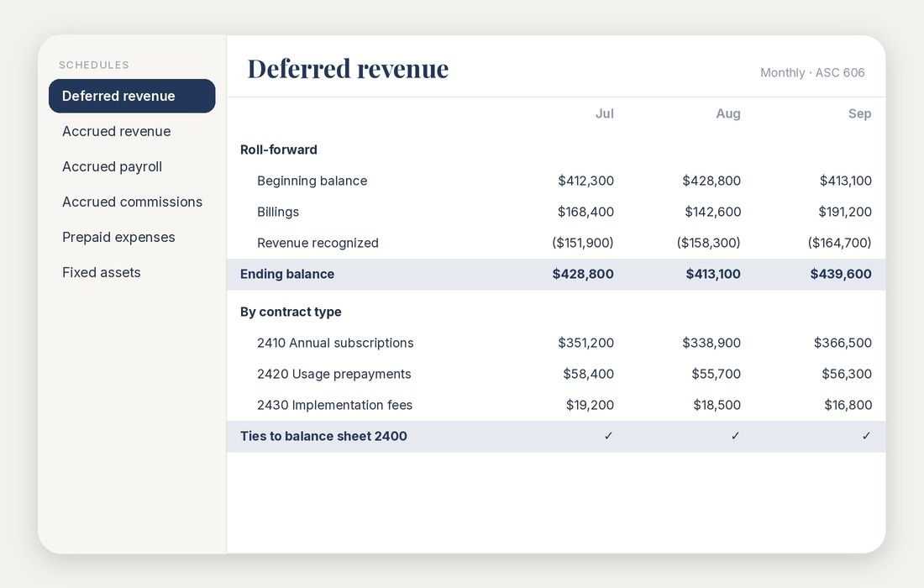Click the Roll-forward section heading

point(279,150)
